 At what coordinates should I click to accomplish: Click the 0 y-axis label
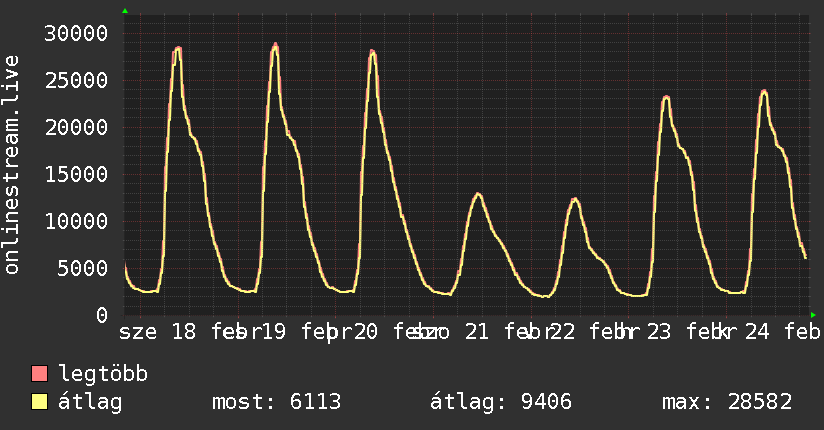pyautogui.click(x=102, y=315)
